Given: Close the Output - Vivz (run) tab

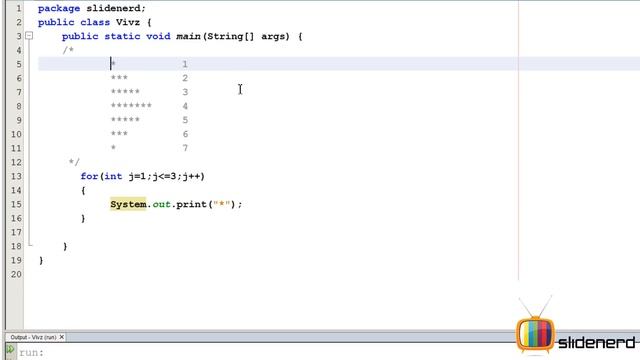Looking at the screenshot, I should (x=62, y=337).
